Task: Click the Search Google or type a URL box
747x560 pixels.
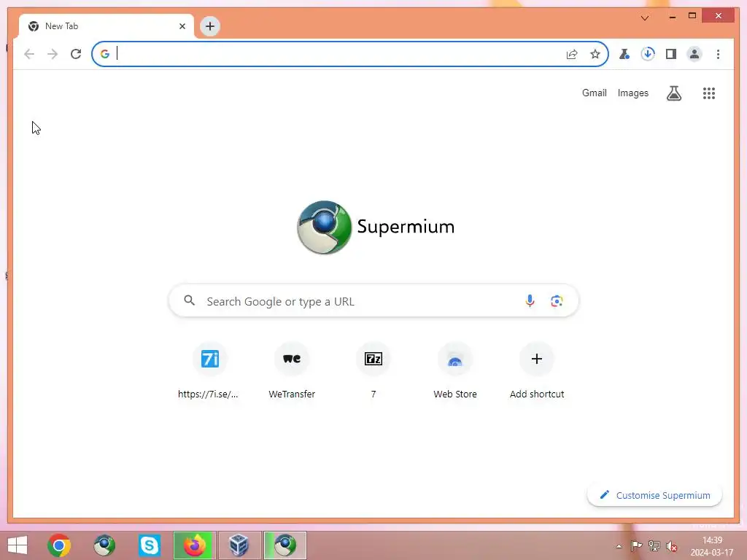Action: 373,300
